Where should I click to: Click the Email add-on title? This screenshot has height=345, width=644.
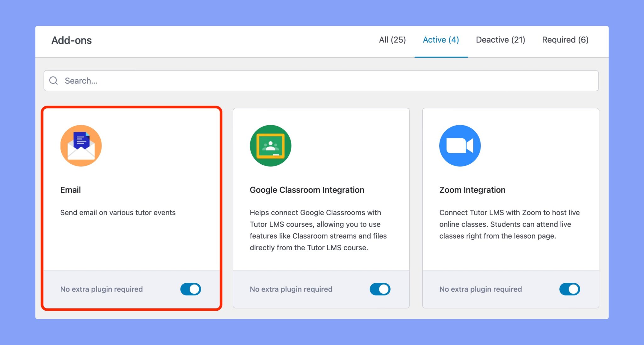[70, 190]
